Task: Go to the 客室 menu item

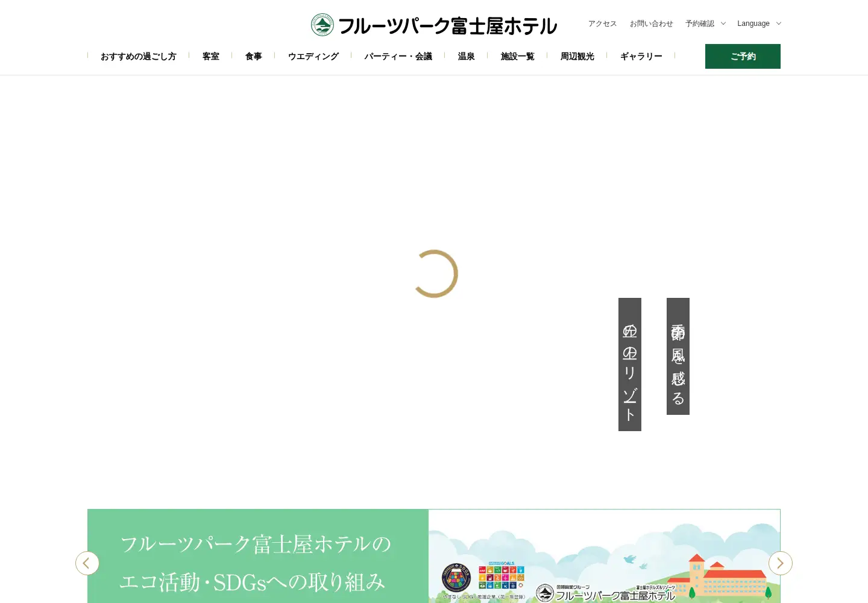Action: tap(211, 56)
